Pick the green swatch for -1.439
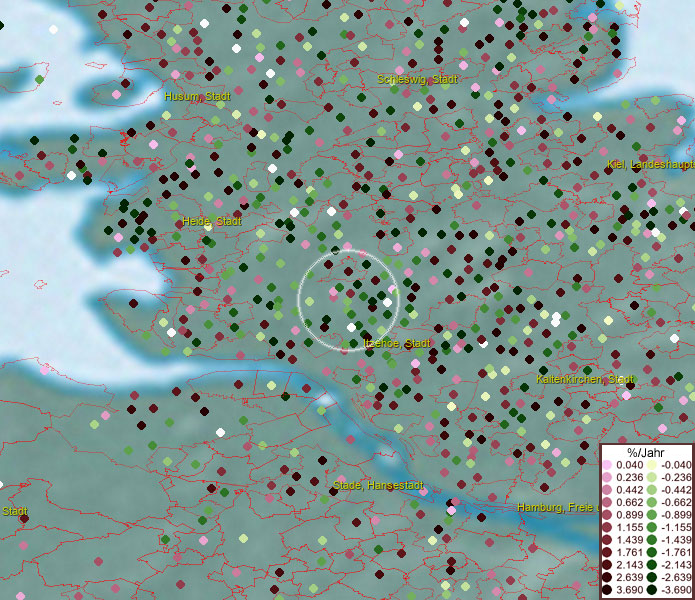The image size is (695, 600). (652, 540)
